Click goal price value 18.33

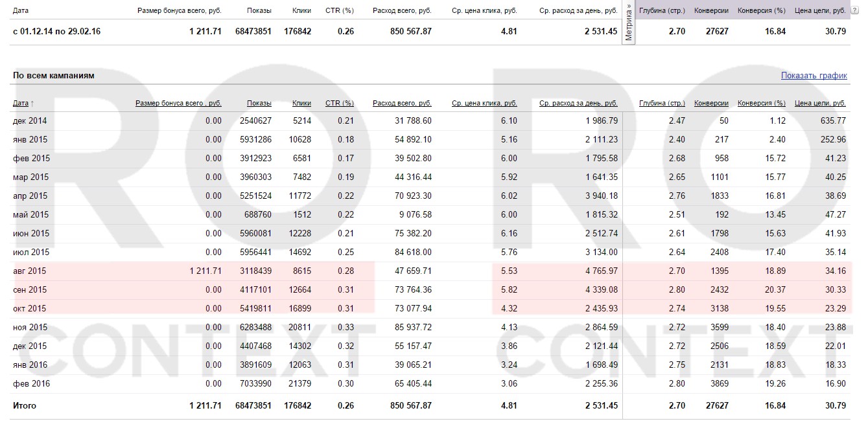pyautogui.click(x=835, y=365)
